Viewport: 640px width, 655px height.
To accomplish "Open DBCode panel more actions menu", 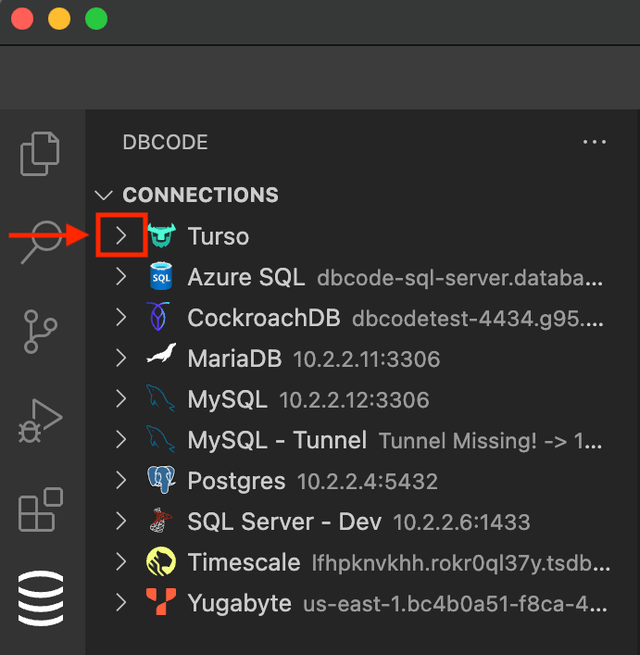I will tap(594, 142).
